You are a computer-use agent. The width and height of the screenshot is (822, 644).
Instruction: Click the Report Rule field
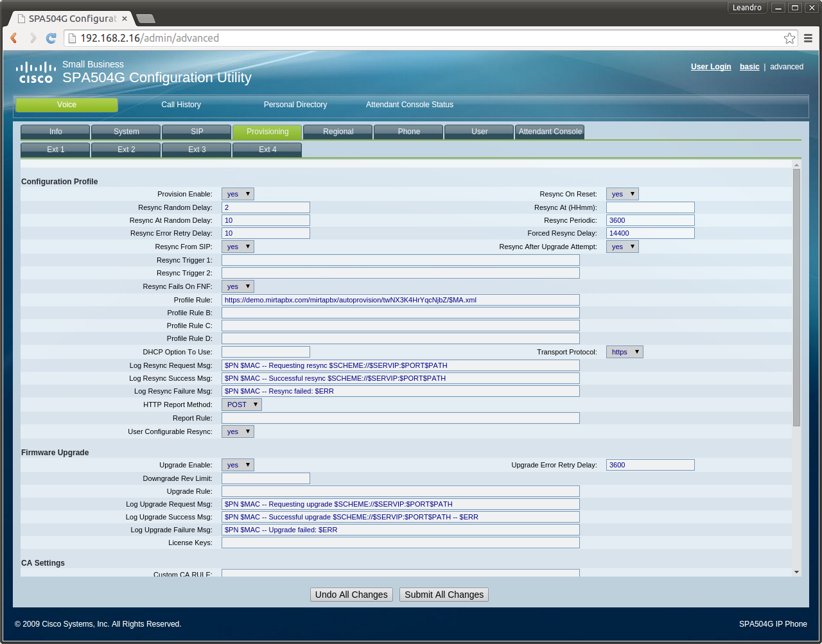pyautogui.click(x=401, y=418)
